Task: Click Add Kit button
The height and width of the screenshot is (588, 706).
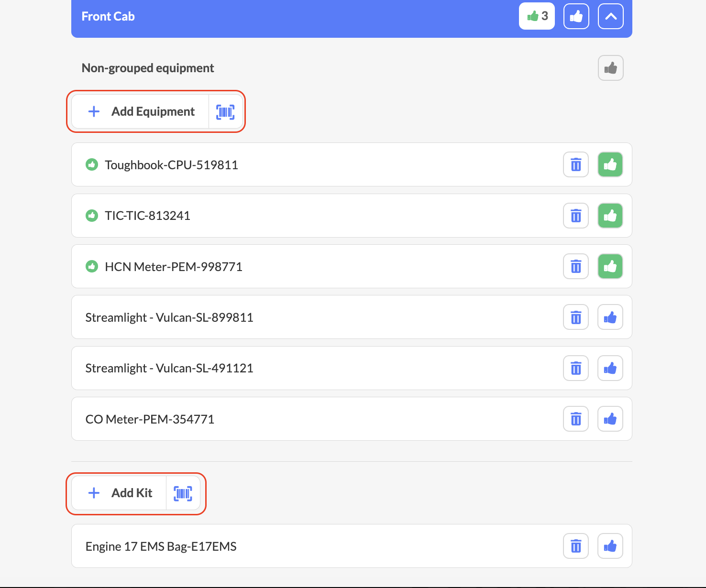Action: click(x=119, y=493)
